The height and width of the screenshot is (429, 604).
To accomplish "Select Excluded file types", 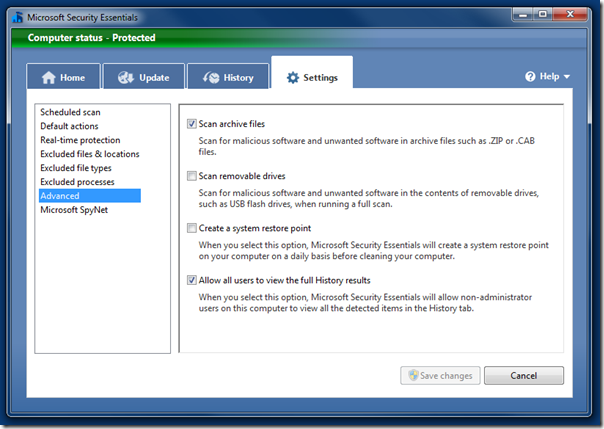I will coord(76,168).
